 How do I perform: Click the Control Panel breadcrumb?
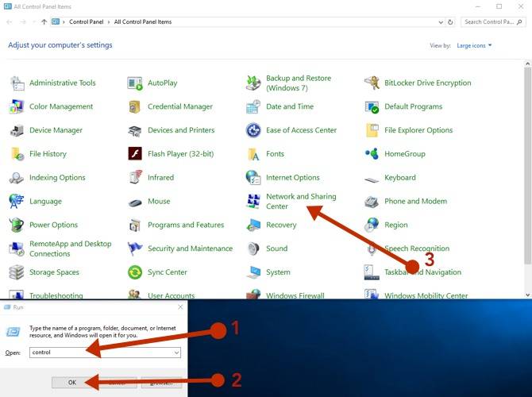[x=87, y=21]
